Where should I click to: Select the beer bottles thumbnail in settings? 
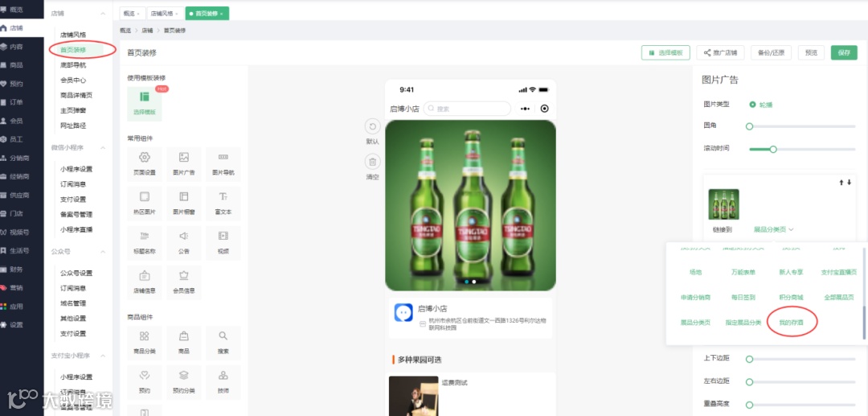[x=723, y=204]
